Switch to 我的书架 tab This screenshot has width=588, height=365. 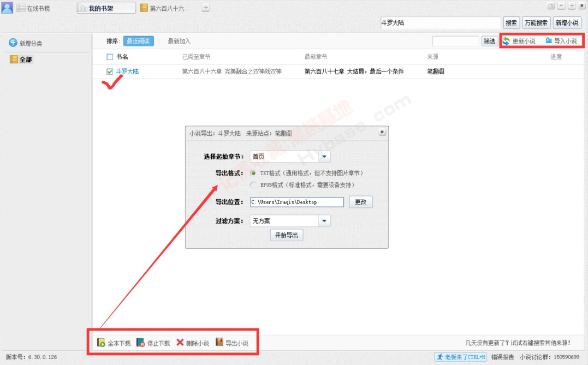pyautogui.click(x=106, y=8)
